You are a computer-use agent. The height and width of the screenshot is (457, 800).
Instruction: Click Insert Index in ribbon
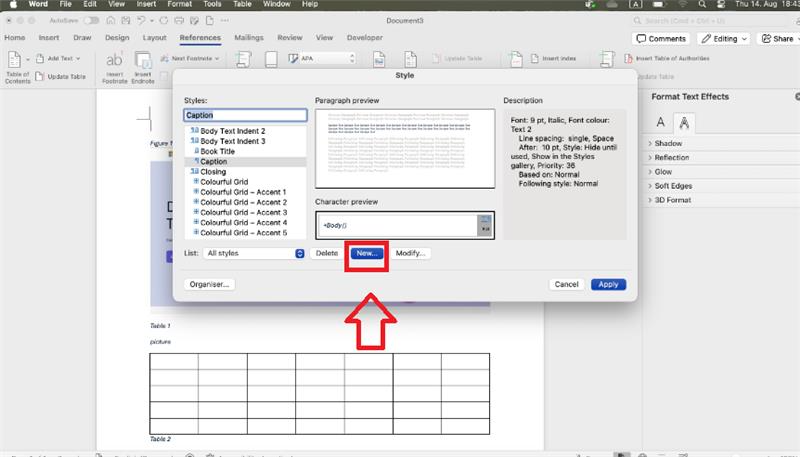(554, 59)
